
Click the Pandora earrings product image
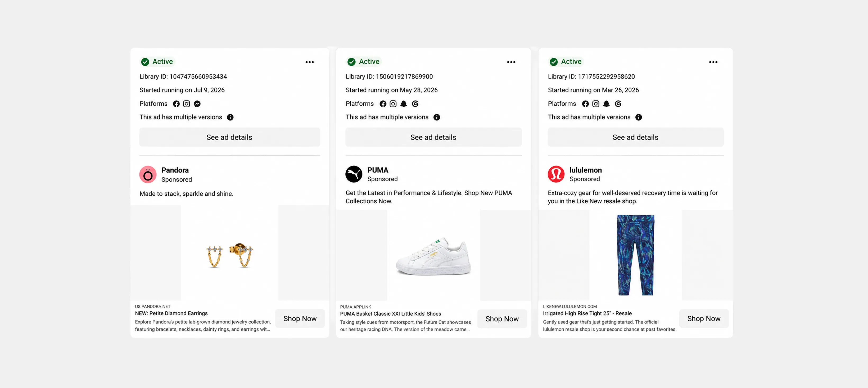point(230,253)
